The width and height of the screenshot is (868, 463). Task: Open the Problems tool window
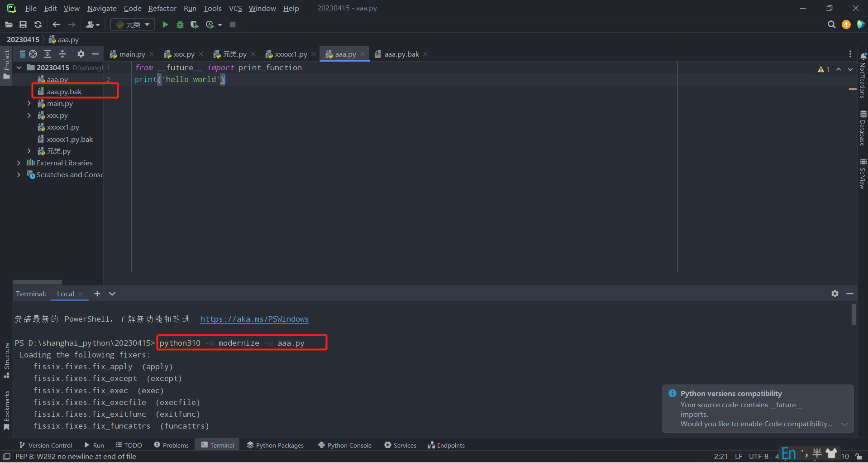(172, 445)
